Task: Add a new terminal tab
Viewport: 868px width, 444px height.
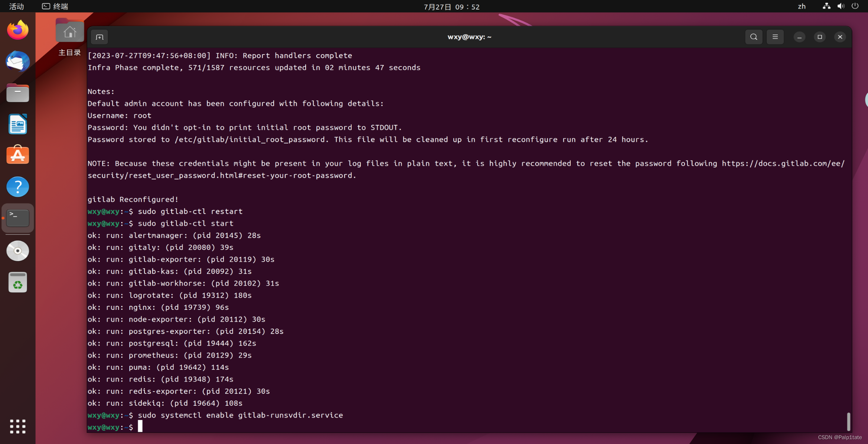Action: pyautogui.click(x=99, y=37)
